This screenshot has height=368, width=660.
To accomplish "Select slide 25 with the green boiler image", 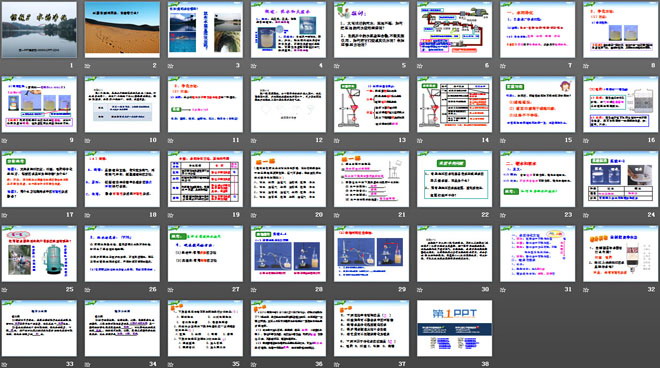I will (x=39, y=253).
